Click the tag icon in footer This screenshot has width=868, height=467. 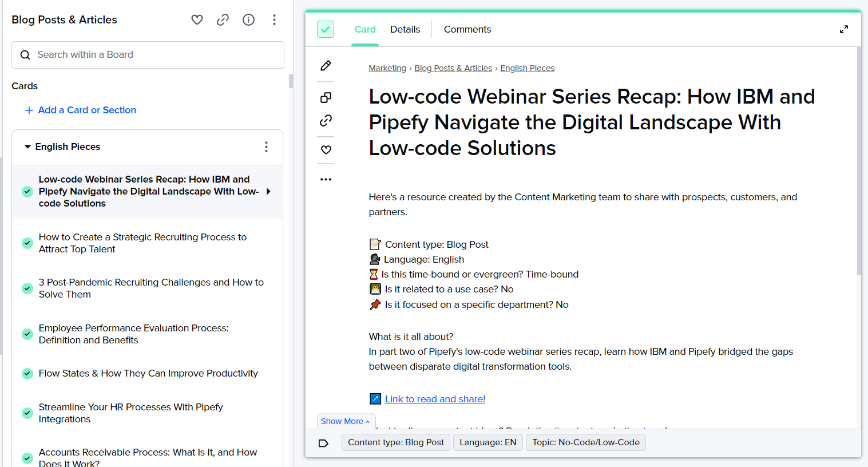click(323, 443)
